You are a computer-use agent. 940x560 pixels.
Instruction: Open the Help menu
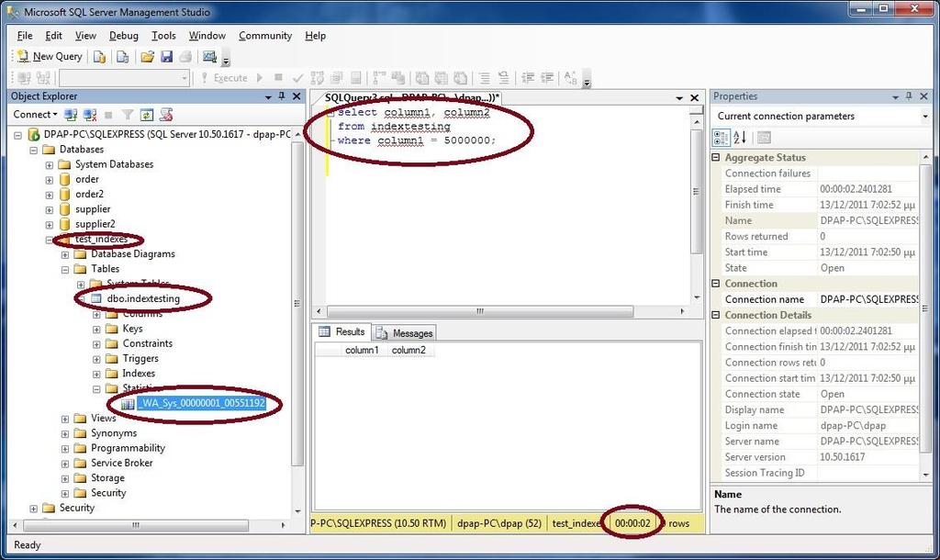(316, 36)
